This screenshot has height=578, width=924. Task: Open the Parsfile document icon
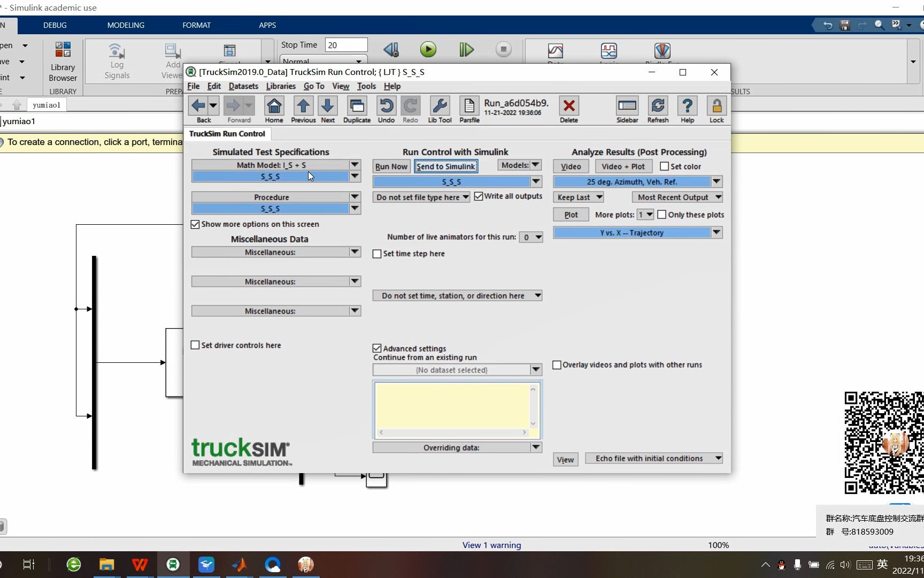(469, 106)
